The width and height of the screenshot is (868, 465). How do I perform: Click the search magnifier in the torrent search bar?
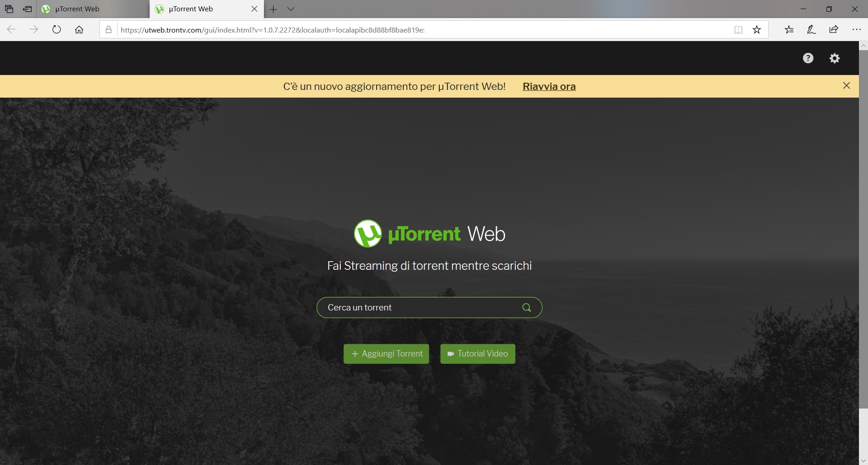(x=526, y=307)
